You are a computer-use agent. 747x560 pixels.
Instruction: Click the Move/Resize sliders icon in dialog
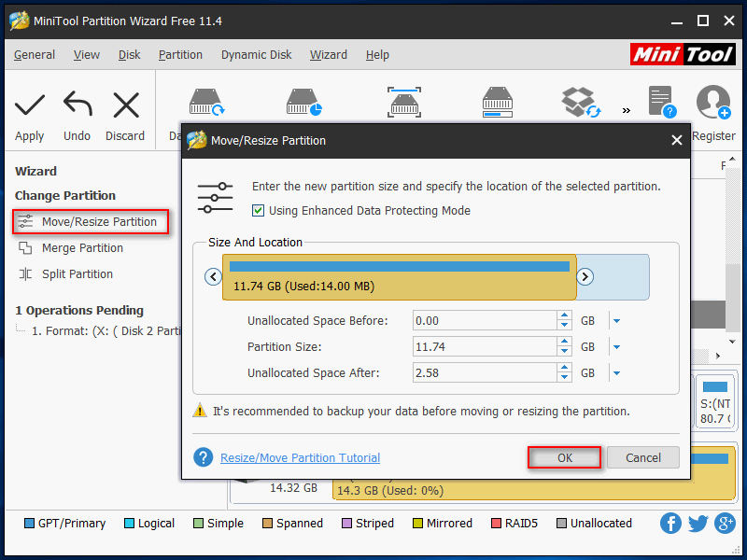[215, 198]
